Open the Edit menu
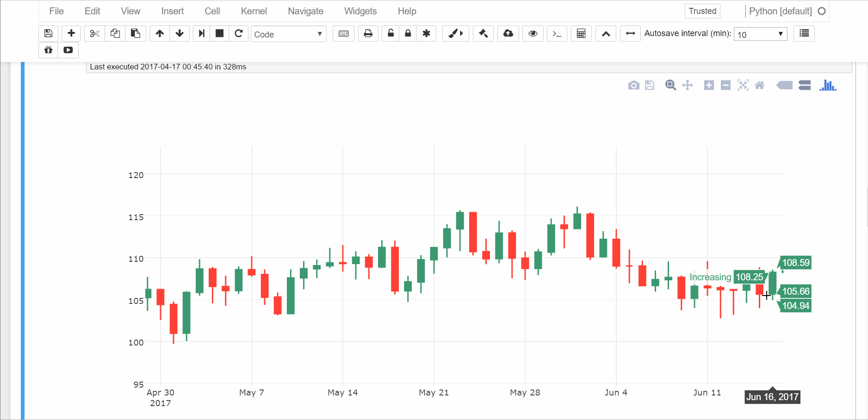The image size is (868, 420). (92, 11)
